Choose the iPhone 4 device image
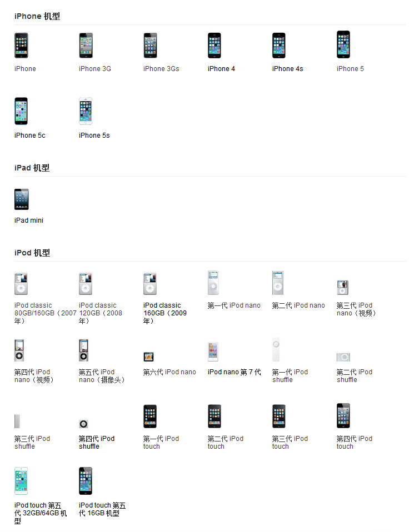419x532 pixels. point(215,46)
